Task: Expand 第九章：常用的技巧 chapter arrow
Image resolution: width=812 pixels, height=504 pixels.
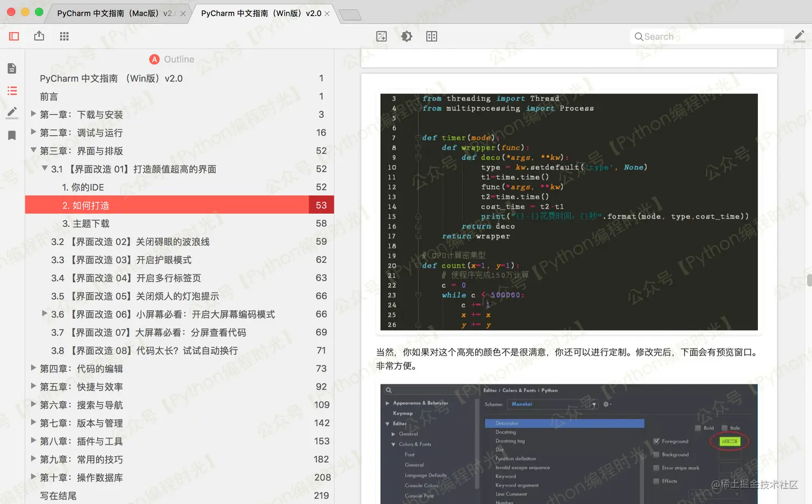Action: click(33, 459)
